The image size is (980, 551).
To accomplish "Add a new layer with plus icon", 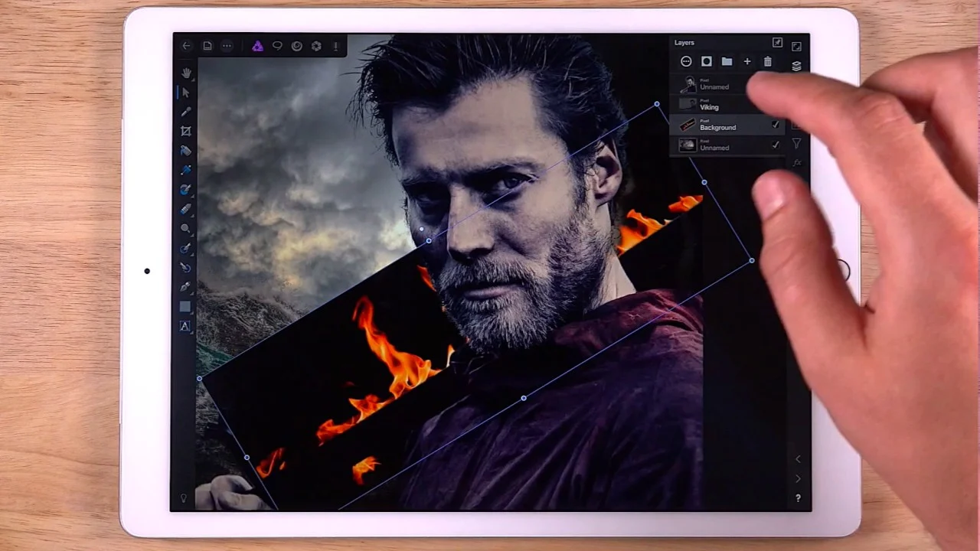I will pyautogui.click(x=747, y=62).
